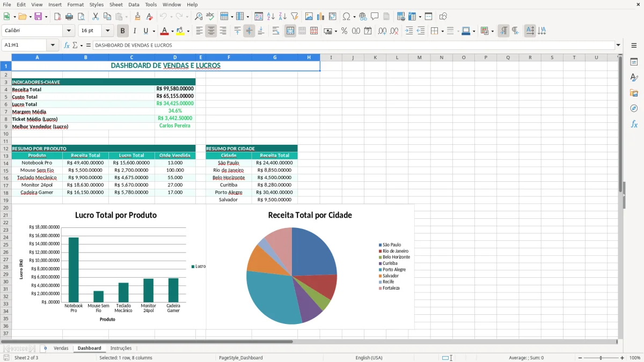Screen dimensions: 644x362
Task: Toggle the AutoFilter funnel
Action: coord(294,17)
